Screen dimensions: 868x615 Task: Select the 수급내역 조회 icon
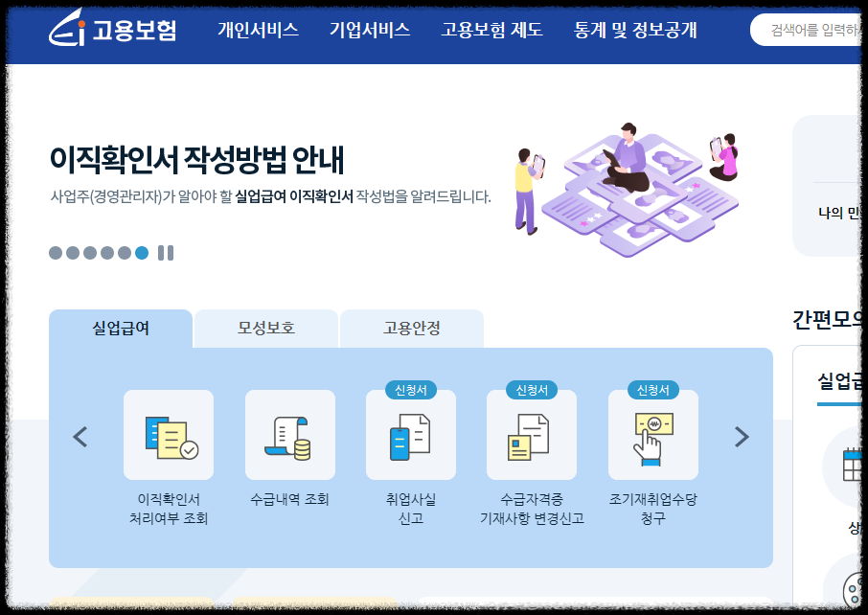click(x=289, y=437)
